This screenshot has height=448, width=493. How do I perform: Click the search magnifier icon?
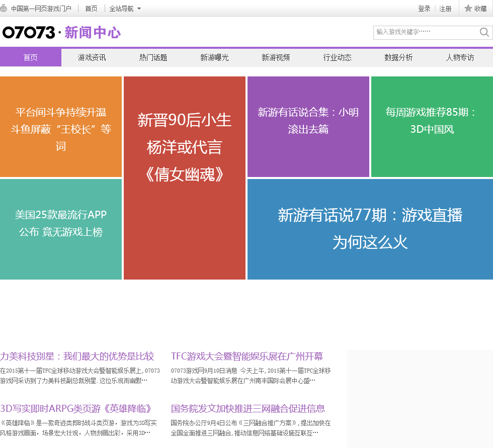coord(484,33)
